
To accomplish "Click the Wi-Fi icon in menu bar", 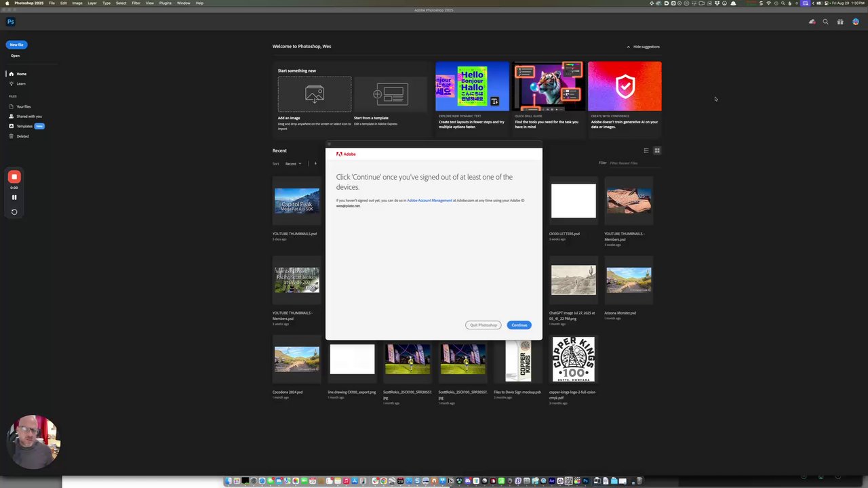I will click(x=768, y=3).
